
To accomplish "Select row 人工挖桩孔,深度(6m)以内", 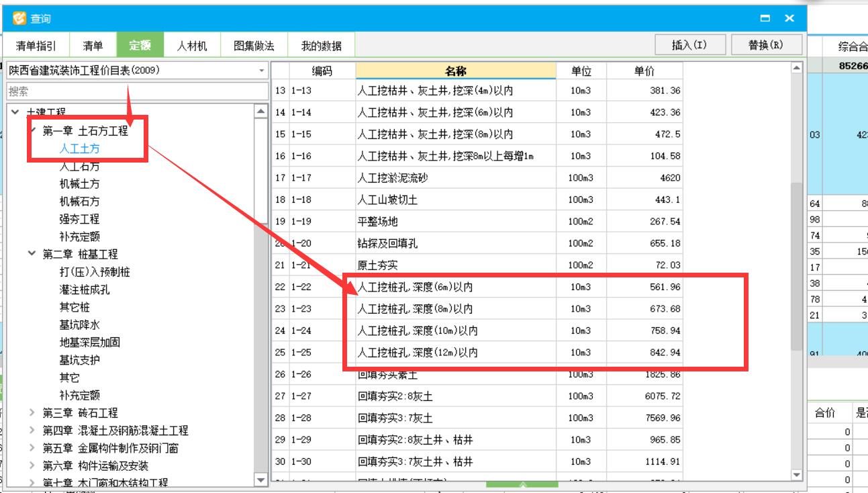I will tap(477, 287).
